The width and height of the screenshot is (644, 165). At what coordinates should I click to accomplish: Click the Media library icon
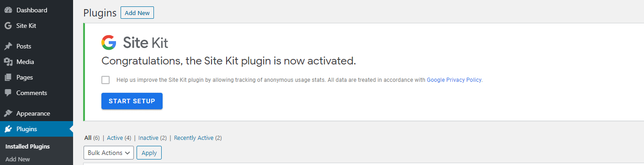8,62
